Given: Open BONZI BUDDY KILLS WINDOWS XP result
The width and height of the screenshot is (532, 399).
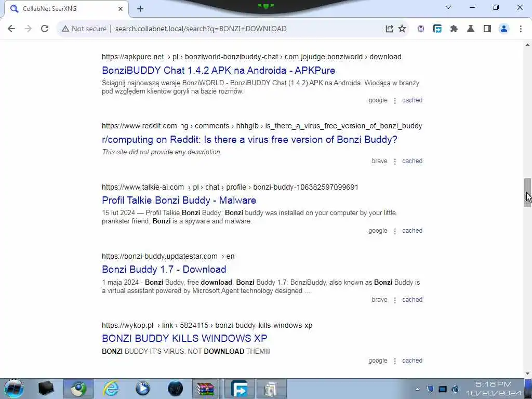Looking at the screenshot, I should click(184, 338).
